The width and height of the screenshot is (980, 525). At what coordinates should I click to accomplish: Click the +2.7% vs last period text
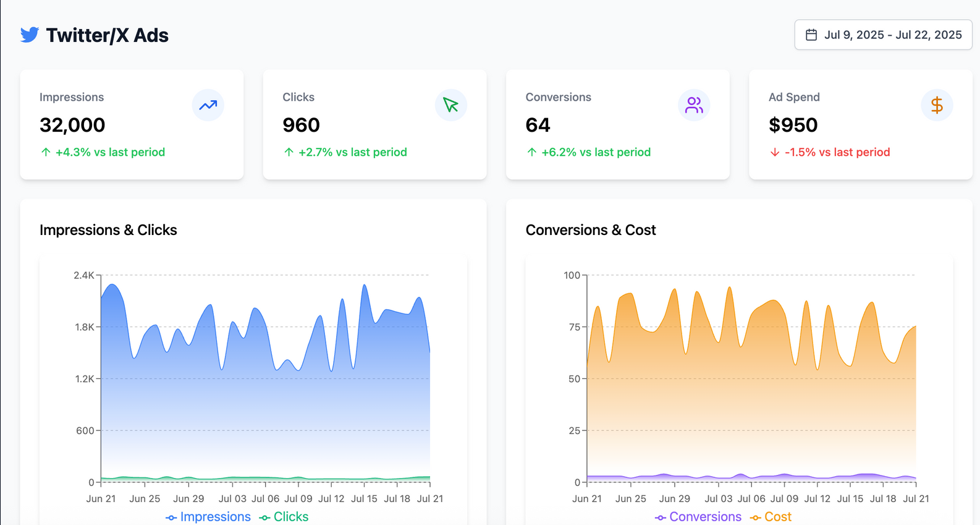353,152
